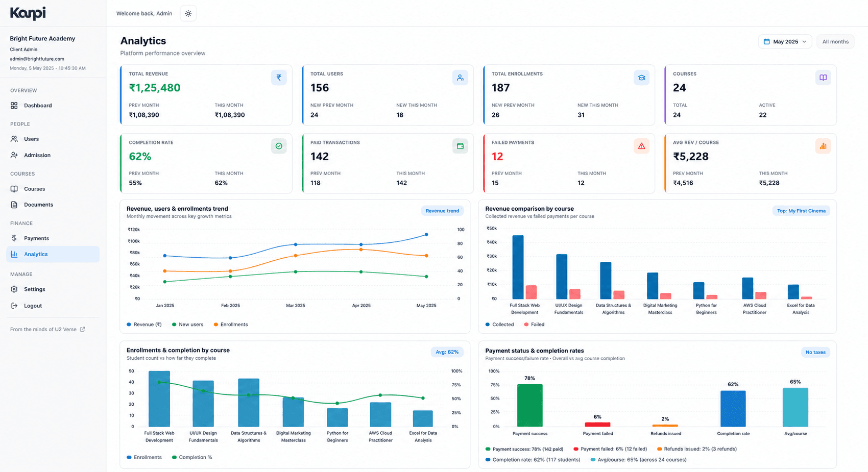Click Refunds issued: 2% (3 refunds) legend

coord(696,449)
